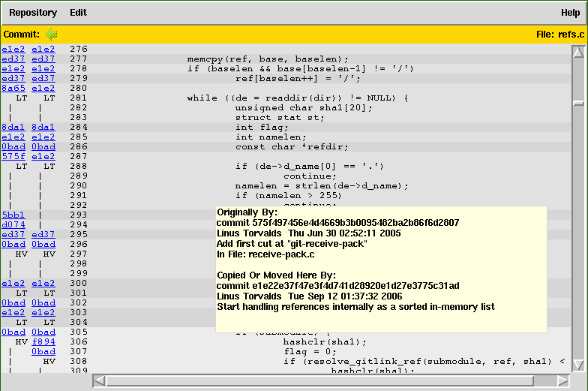Image resolution: width=588 pixels, height=391 pixels.
Task: Click the 'Commit:' label in the yellow bar
Action: (x=21, y=35)
